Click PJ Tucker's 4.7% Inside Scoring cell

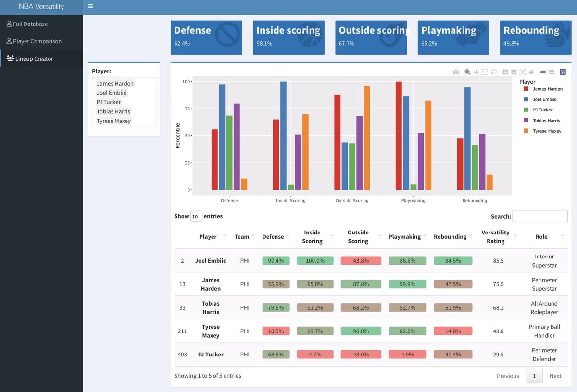[315, 355]
